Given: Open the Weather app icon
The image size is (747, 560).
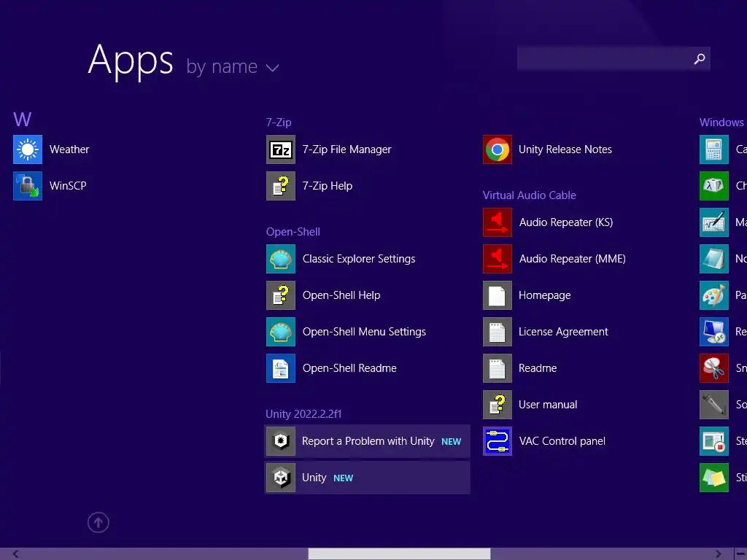Looking at the screenshot, I should (28, 149).
